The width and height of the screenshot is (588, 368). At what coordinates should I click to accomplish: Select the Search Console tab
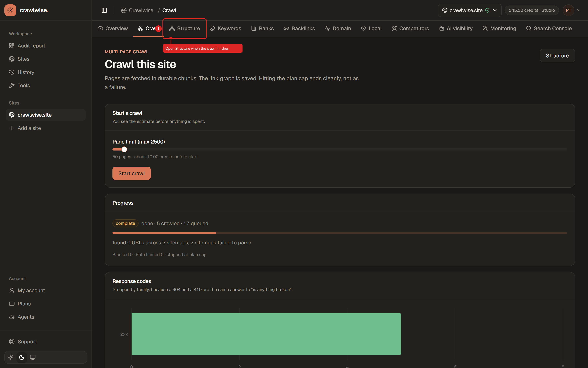[x=549, y=29]
